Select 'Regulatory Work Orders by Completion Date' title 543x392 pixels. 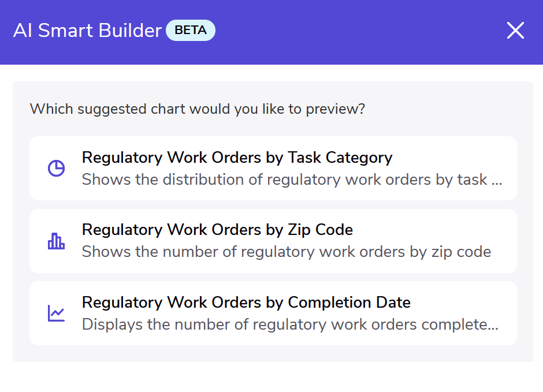coord(246,303)
